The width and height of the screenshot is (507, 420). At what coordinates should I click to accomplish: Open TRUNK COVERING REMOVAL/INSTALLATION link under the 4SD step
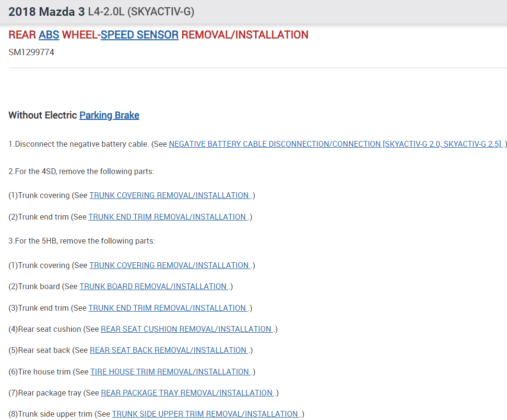[x=170, y=195]
